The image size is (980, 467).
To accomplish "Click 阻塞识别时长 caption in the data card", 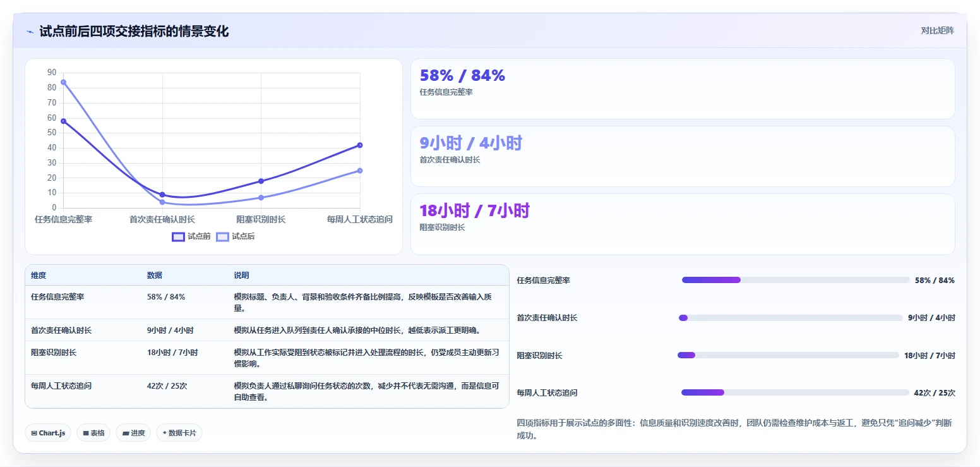I will pyautogui.click(x=443, y=227).
